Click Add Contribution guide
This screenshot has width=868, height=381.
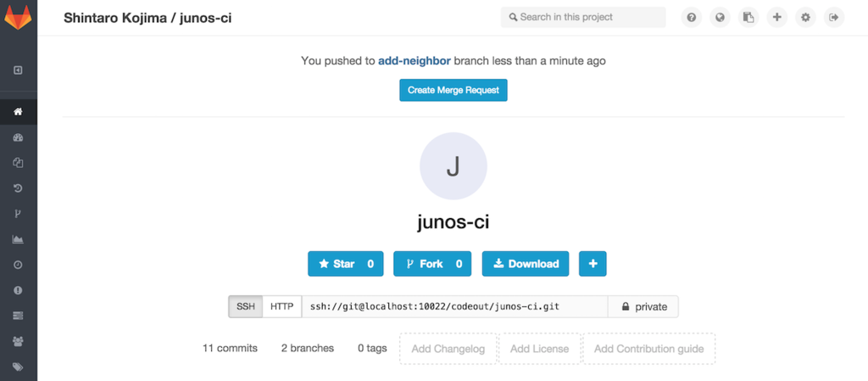click(x=648, y=349)
